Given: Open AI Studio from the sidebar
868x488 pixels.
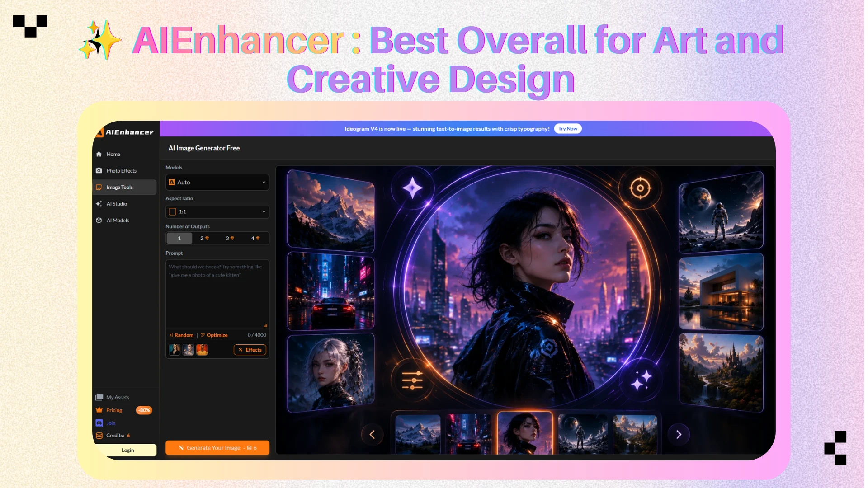Looking at the screenshot, I should 125,204.
